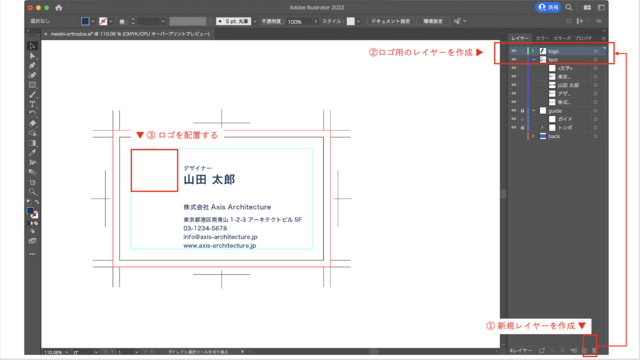Click the Create New Sublayer icon
Image resolution: width=640 pixels, height=360 pixels.
pyautogui.click(x=573, y=351)
